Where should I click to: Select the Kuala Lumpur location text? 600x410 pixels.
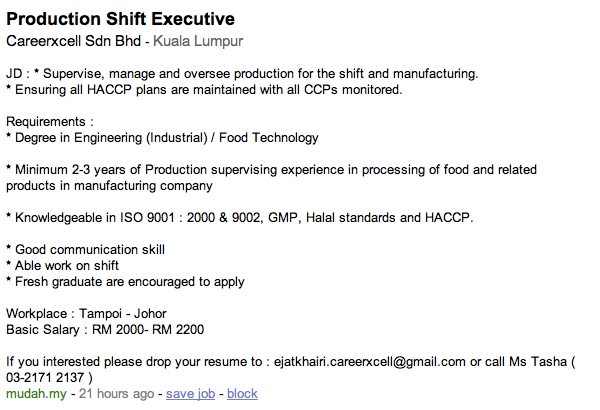(x=198, y=41)
